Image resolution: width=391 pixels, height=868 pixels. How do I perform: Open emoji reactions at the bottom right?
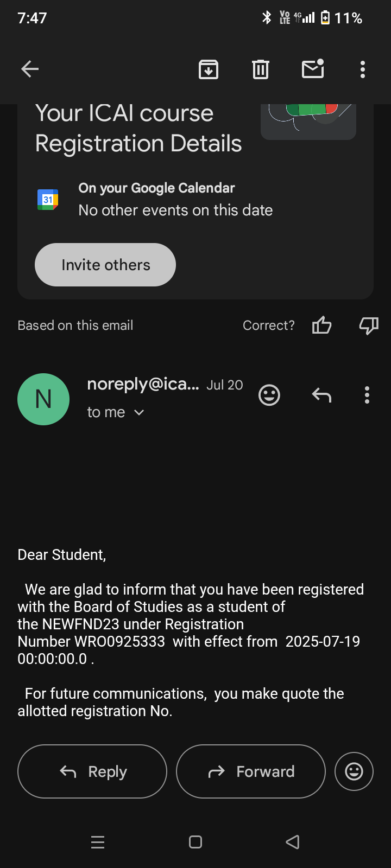(x=354, y=771)
